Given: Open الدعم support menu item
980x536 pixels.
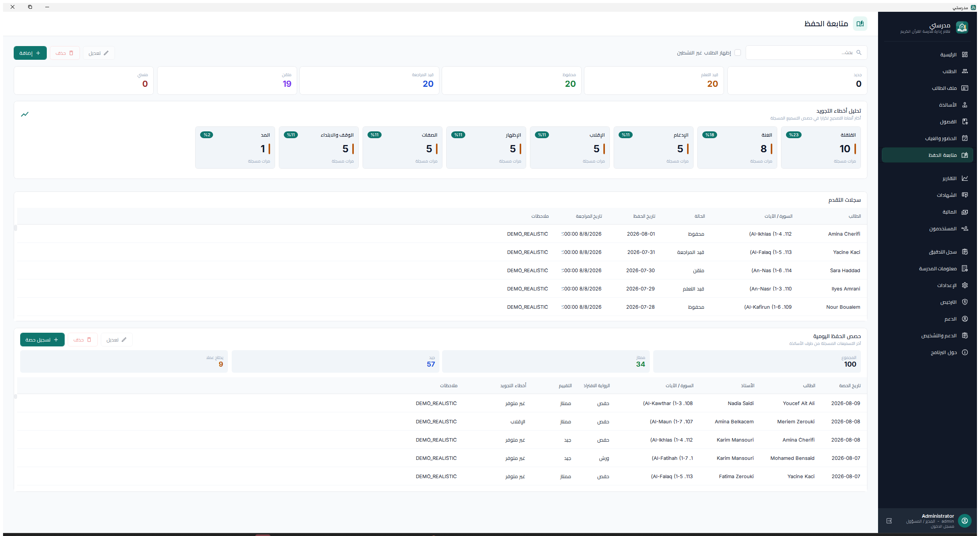Looking at the screenshot, I should pos(927,319).
